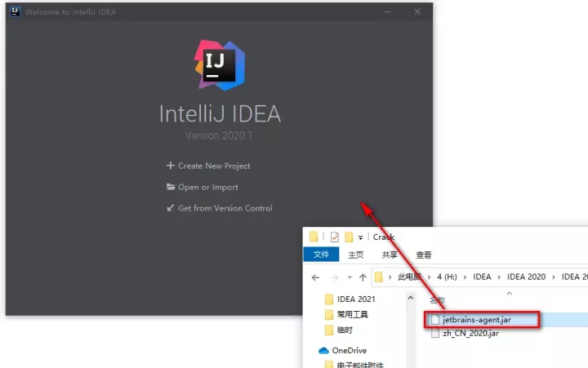588x368 pixels.
Task: Click the 名称 (Name) column header
Action: 438,299
